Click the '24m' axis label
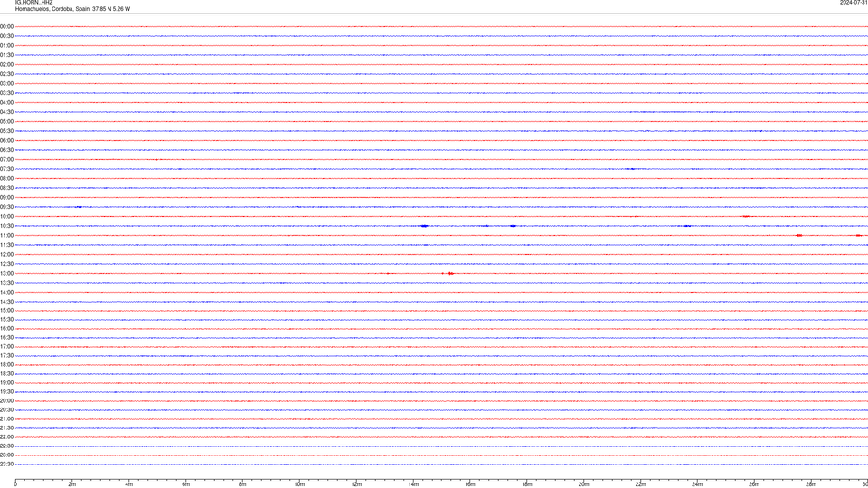The image size is (868, 488). 697,484
